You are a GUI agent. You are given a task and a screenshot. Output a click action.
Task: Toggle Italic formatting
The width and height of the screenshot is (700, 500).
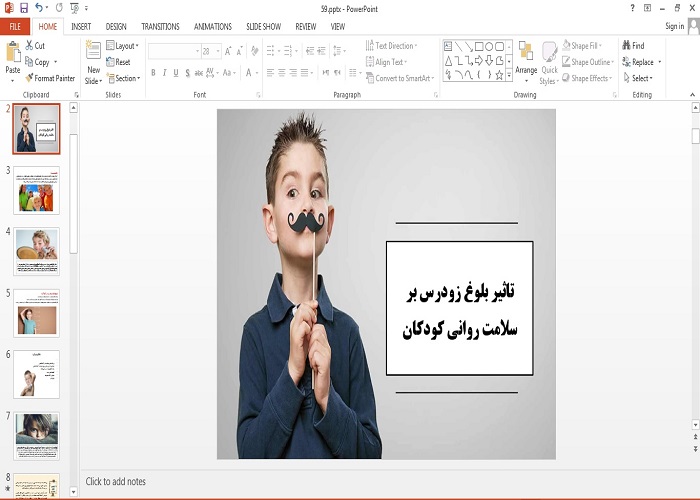click(164, 73)
